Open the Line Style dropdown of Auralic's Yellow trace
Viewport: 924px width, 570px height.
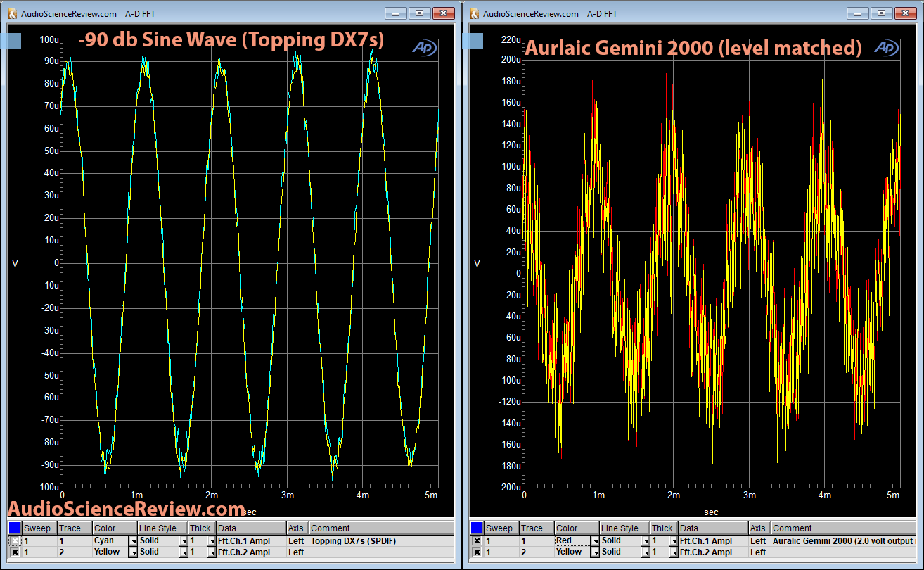click(x=645, y=552)
